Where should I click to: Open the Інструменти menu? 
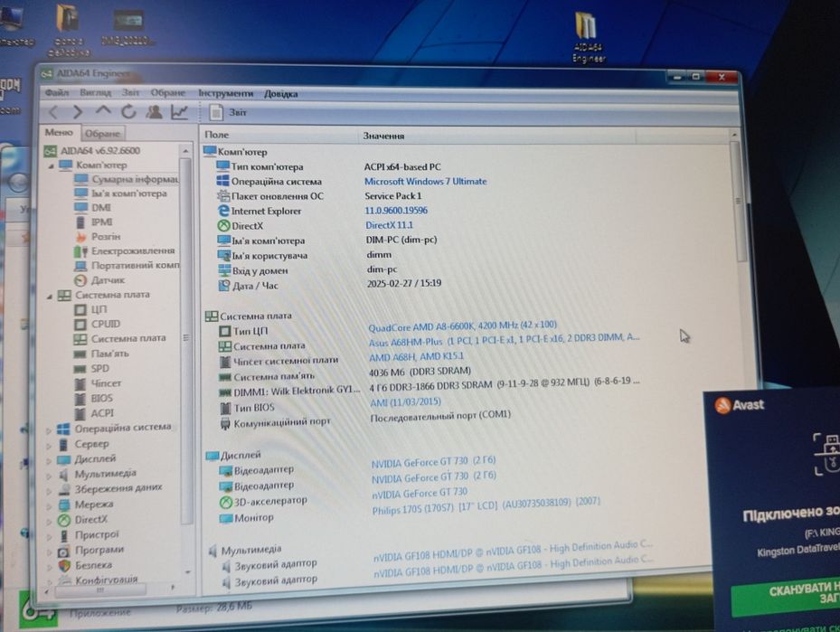click(225, 93)
